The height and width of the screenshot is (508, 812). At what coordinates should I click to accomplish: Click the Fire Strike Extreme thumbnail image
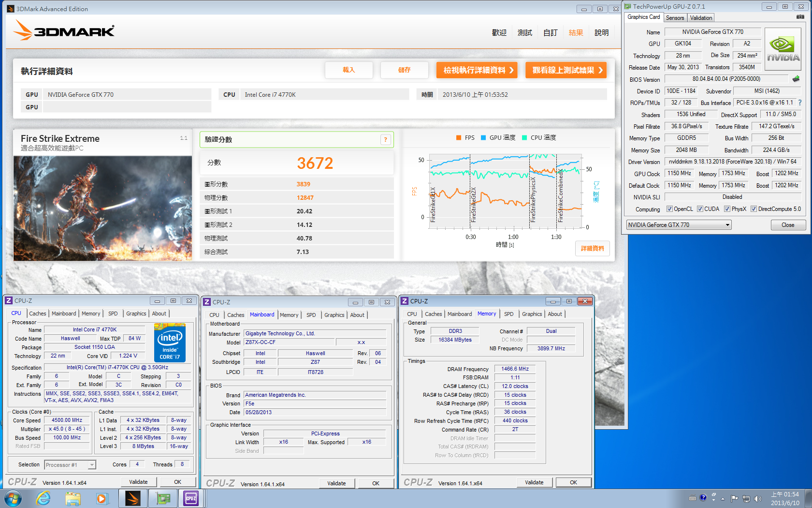(x=102, y=209)
